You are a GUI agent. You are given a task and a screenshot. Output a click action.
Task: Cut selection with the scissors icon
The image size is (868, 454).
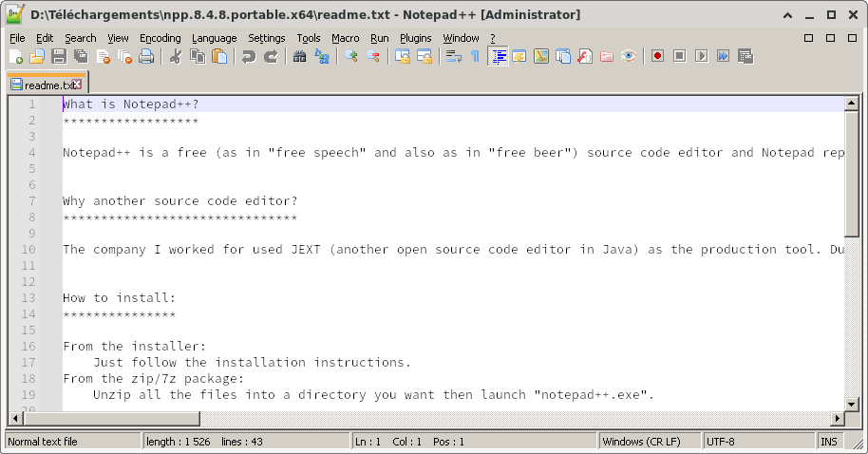point(176,56)
